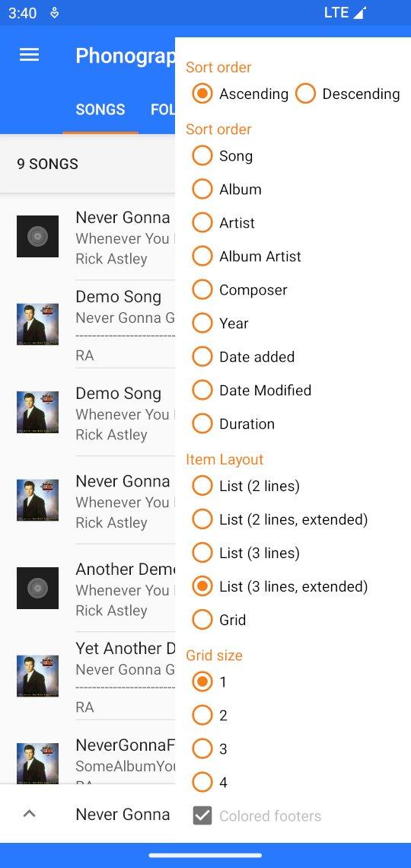Tap the LTE signal status icon
Image resolution: width=411 pixels, height=868 pixels.
(346, 13)
